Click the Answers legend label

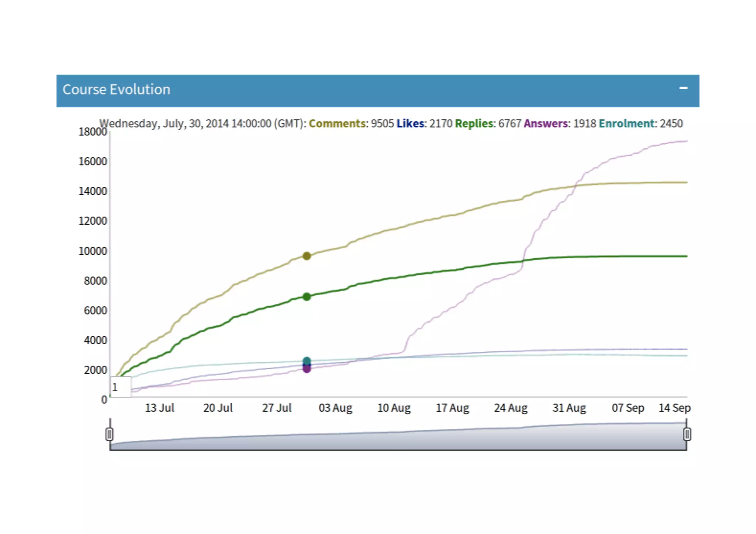(546, 123)
